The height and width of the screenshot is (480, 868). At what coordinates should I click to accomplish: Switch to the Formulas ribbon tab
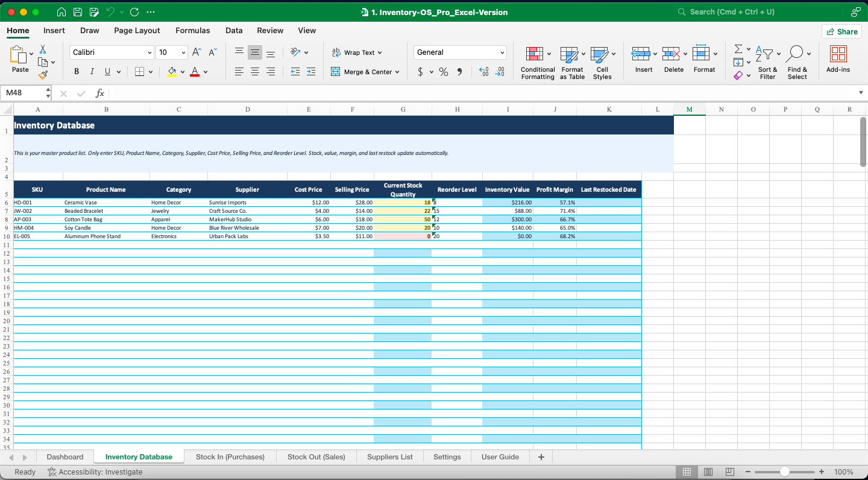pyautogui.click(x=193, y=30)
